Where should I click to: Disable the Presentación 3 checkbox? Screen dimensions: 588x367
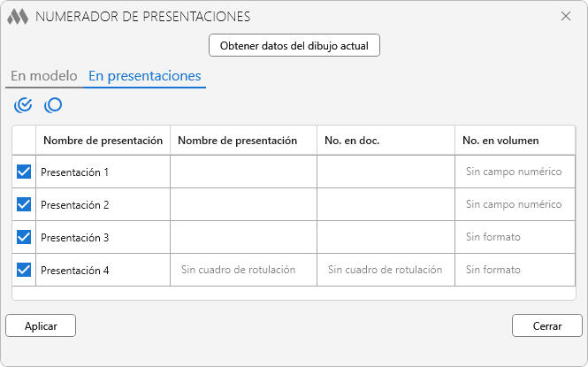(24, 237)
